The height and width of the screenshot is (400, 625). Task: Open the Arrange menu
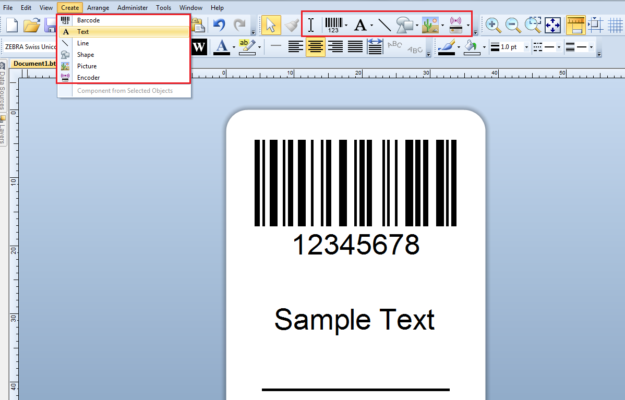pos(98,8)
